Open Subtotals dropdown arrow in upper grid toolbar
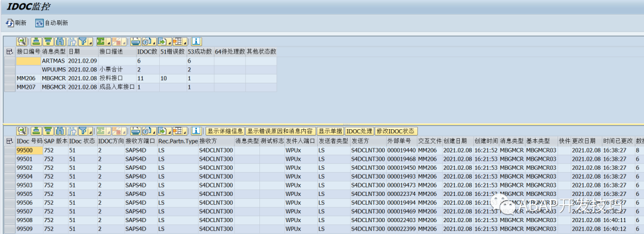The width and height of the screenshot is (644, 234). click(125, 42)
